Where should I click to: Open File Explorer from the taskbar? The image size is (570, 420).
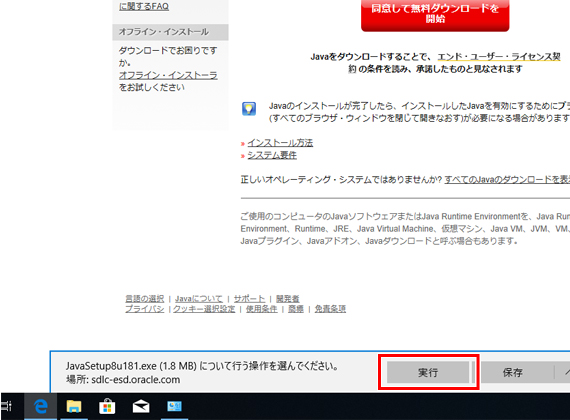(x=74, y=406)
